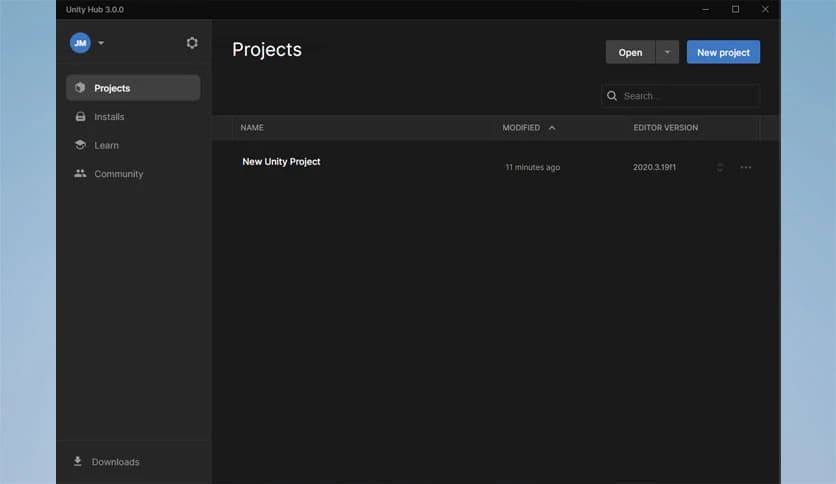This screenshot has width=836, height=484.
Task: Sort by the MODIFIED column header
Action: tap(521, 128)
